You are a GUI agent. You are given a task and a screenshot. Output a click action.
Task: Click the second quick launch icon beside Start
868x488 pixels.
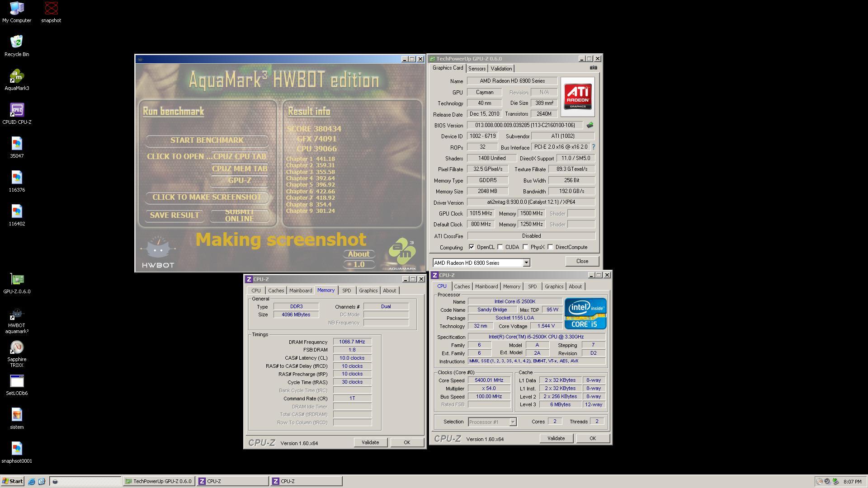(x=42, y=481)
